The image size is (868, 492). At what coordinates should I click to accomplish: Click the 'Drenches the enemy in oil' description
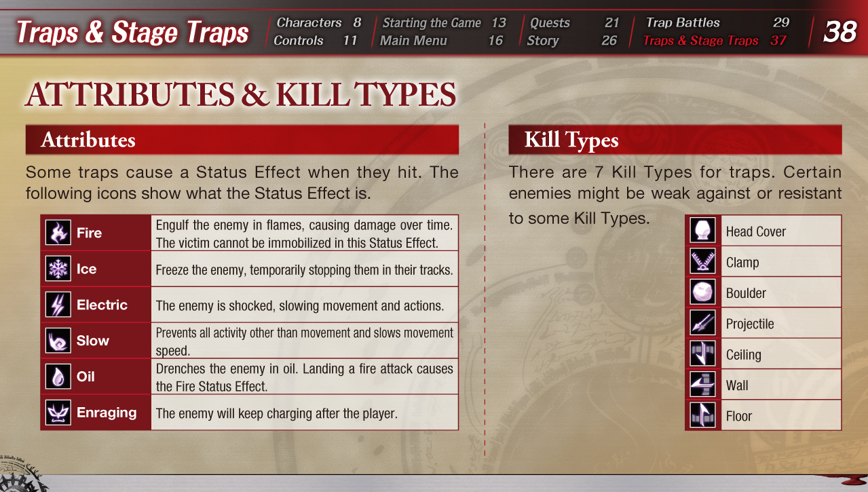304,377
